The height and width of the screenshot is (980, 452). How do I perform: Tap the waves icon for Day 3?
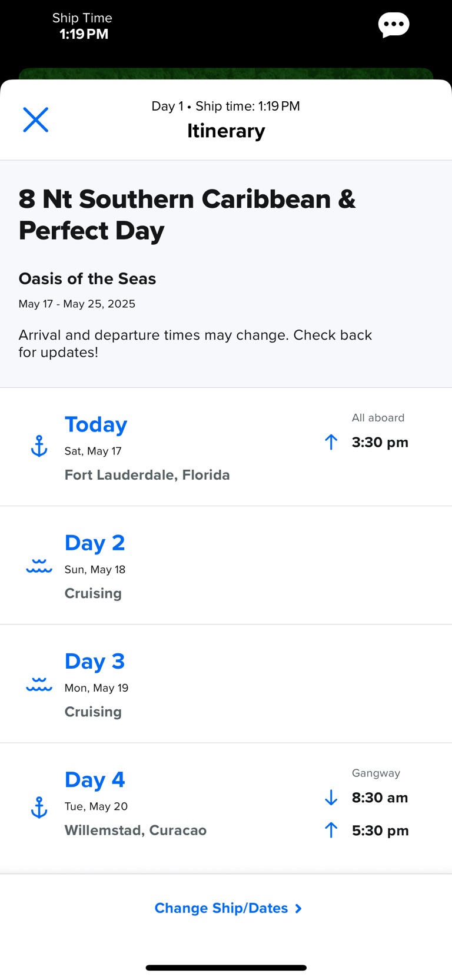coord(39,685)
